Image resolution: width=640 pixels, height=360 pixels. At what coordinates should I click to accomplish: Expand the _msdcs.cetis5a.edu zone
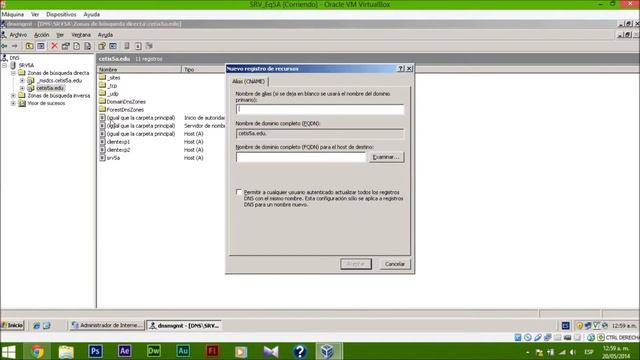(22, 81)
